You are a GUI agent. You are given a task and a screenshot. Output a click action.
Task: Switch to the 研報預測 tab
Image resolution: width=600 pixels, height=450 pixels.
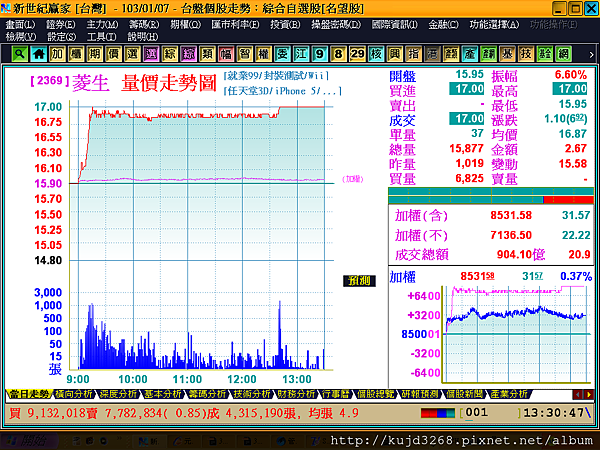[420, 394]
